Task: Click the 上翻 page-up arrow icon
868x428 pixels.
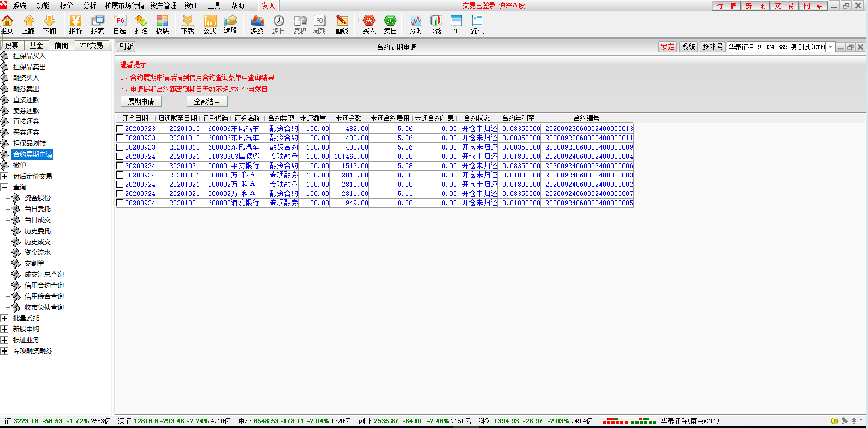Action: pyautogui.click(x=28, y=25)
